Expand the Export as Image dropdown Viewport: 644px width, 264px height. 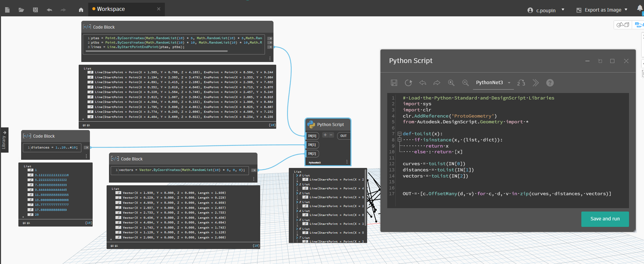(x=626, y=10)
